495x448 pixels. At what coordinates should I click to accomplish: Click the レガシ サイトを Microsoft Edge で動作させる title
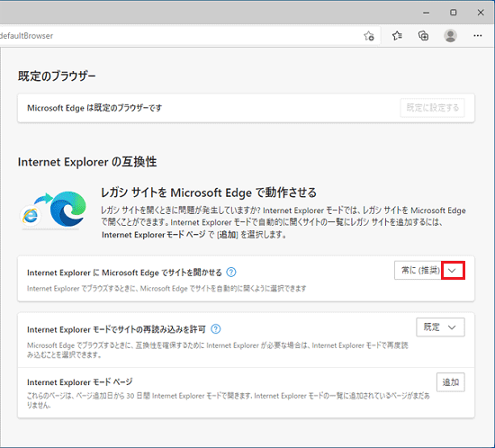(209, 193)
